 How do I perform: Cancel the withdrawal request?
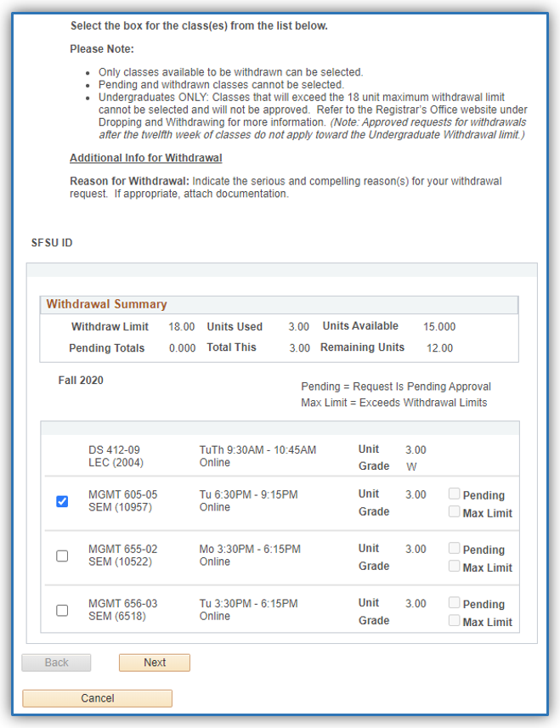coord(97,698)
